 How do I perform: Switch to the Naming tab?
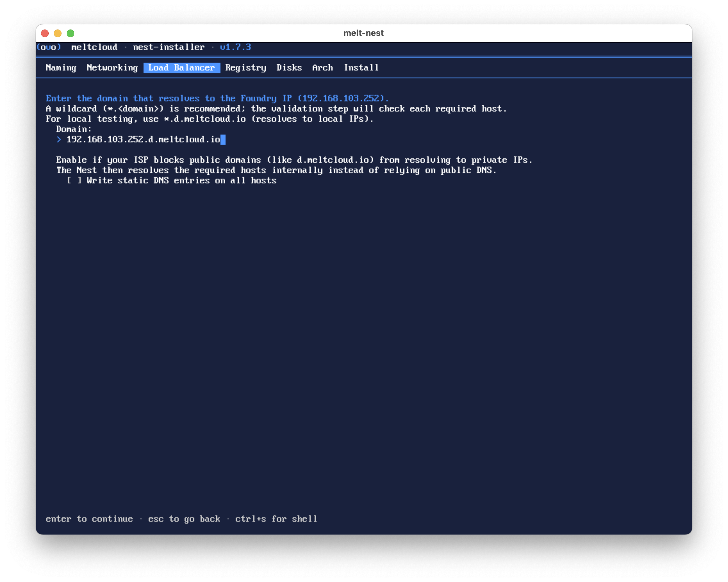(x=61, y=68)
